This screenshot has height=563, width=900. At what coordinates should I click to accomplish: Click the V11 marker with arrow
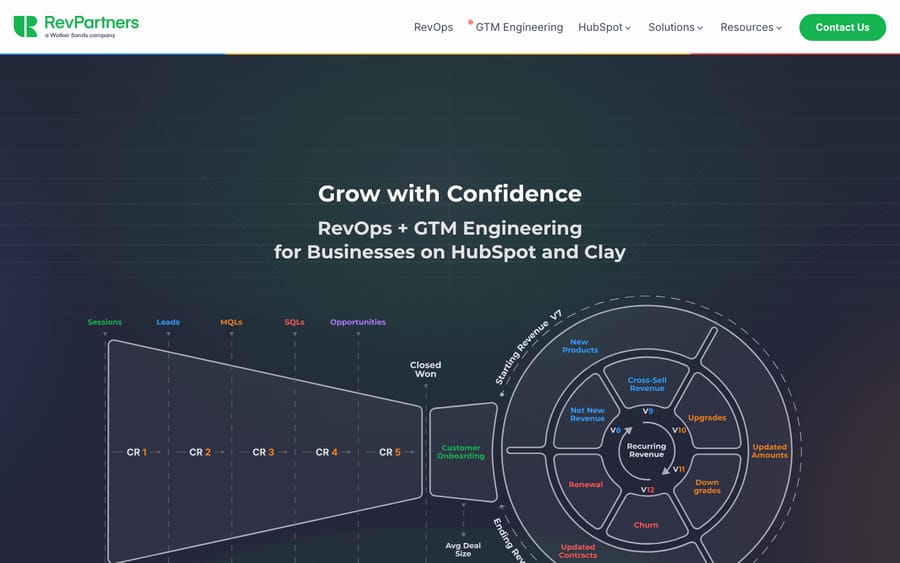(x=674, y=469)
